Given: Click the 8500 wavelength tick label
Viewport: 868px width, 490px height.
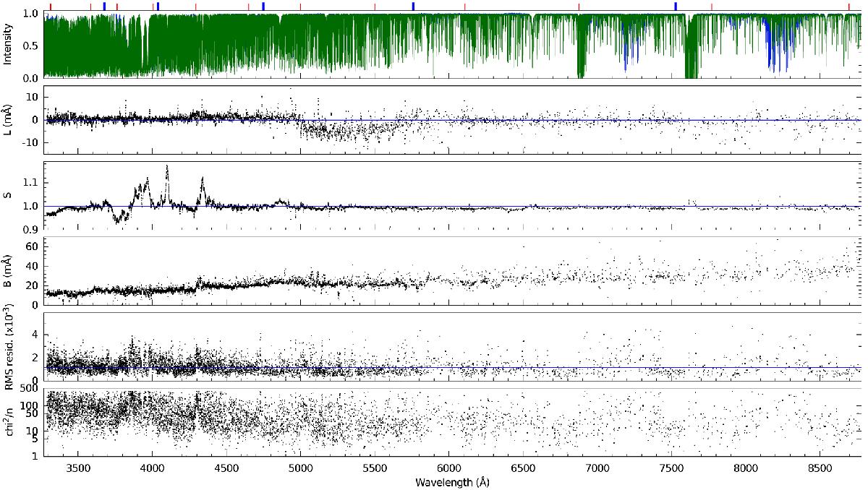Looking at the screenshot, I should [820, 468].
